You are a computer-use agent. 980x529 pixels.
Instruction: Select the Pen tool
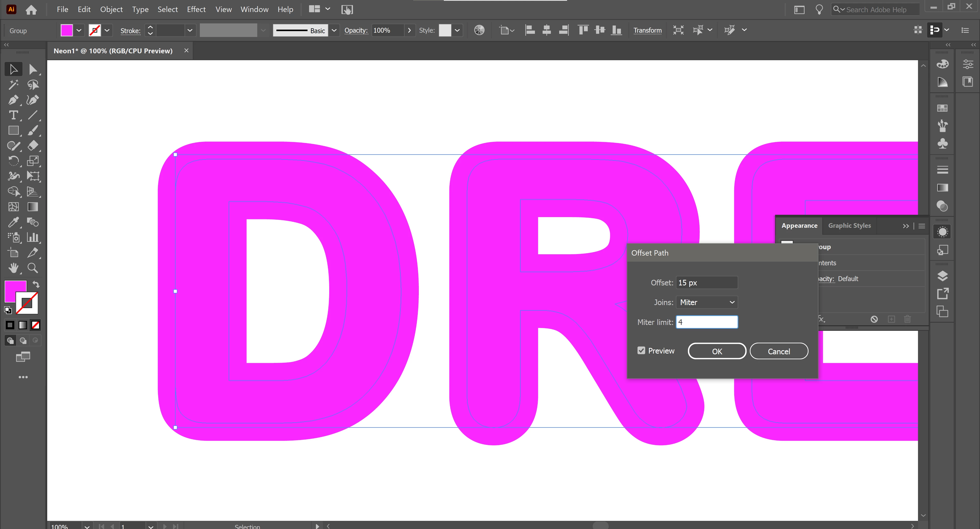coord(13,100)
